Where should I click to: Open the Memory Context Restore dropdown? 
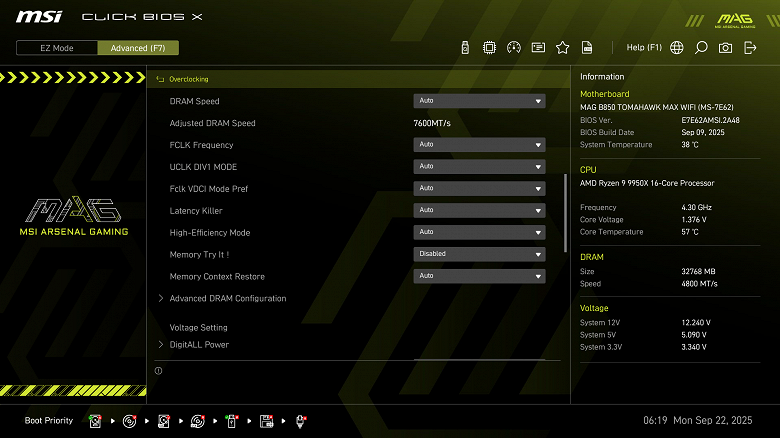click(x=479, y=276)
